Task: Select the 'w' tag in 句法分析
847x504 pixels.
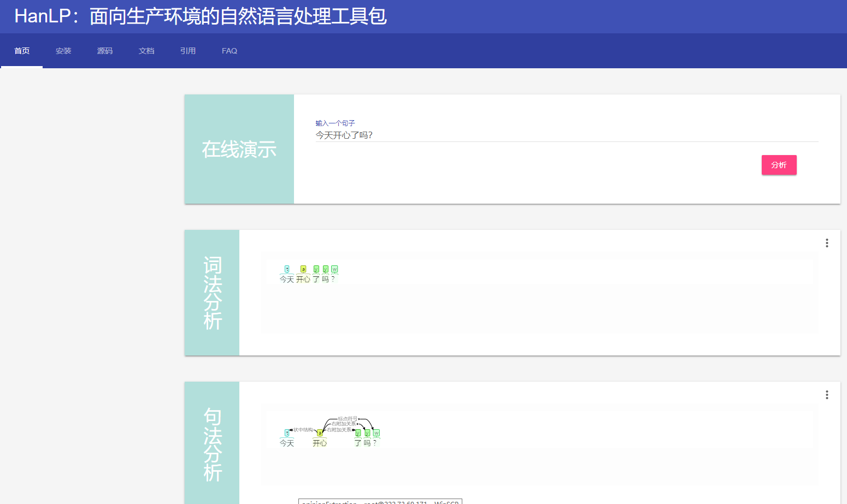Action: (377, 433)
